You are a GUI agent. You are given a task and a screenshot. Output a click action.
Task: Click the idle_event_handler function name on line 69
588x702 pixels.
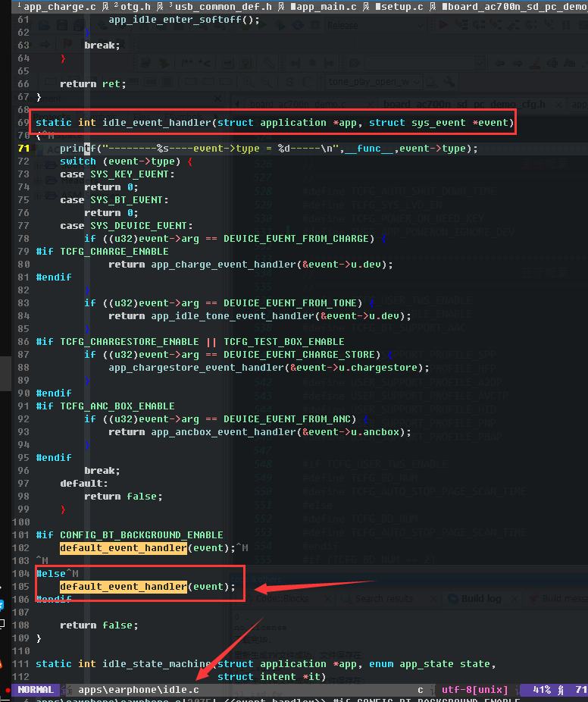pos(157,122)
